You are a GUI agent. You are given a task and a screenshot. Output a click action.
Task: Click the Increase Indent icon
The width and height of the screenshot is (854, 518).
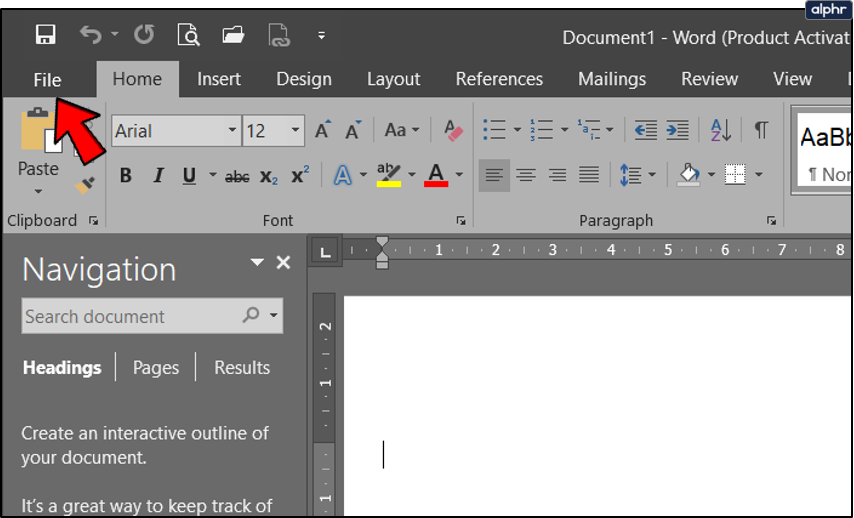678,131
